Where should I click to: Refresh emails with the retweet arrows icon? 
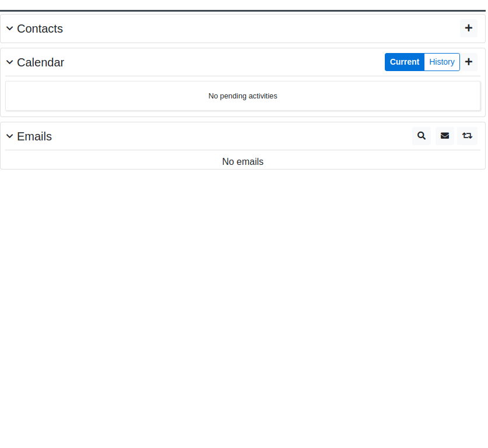[x=467, y=136]
